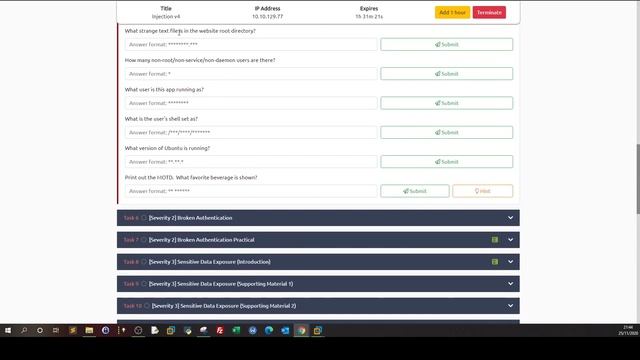Click the taskbar clock and date
The image size is (640, 360).
click(x=628, y=330)
